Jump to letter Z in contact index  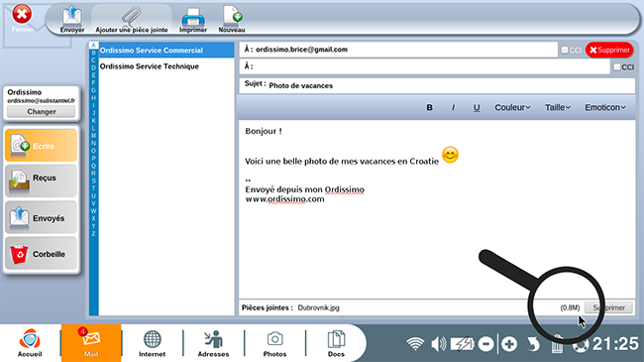point(93,234)
